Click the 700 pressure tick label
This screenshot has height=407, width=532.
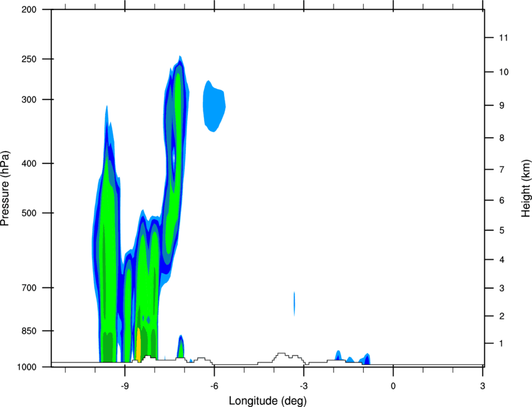click(29, 287)
